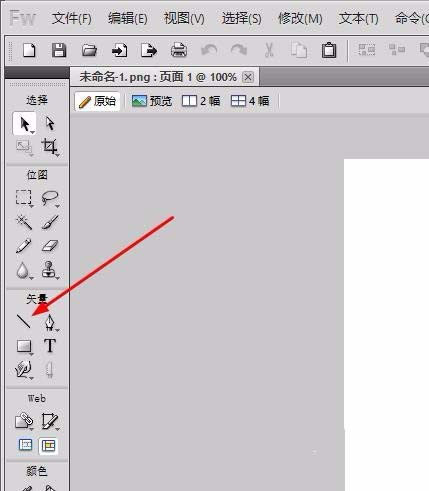Select the Freeform tool

coord(24,370)
